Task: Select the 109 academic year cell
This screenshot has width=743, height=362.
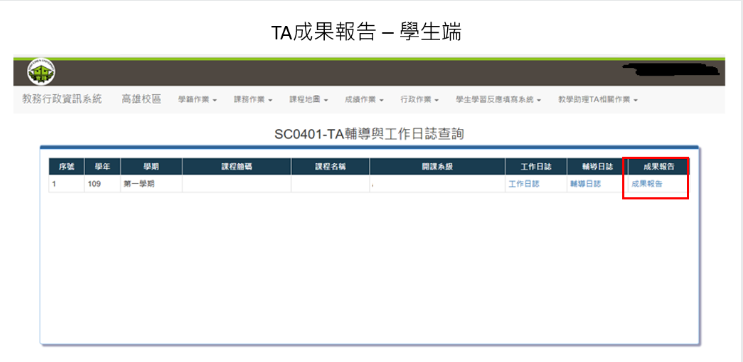Action: pyautogui.click(x=103, y=184)
